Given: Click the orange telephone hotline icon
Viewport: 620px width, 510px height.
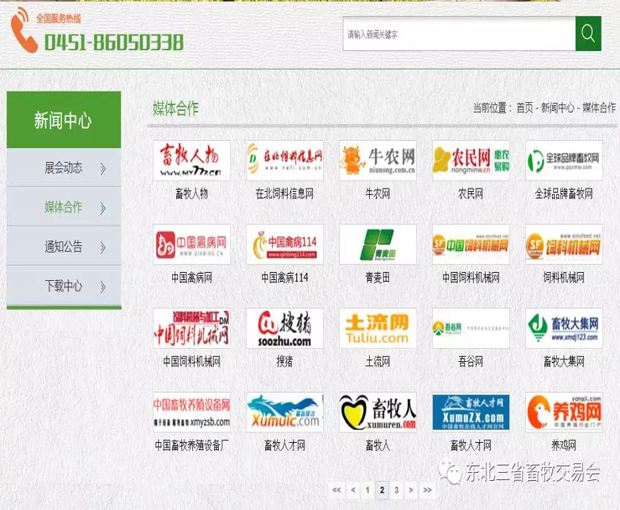Looking at the screenshot, I should (24, 31).
